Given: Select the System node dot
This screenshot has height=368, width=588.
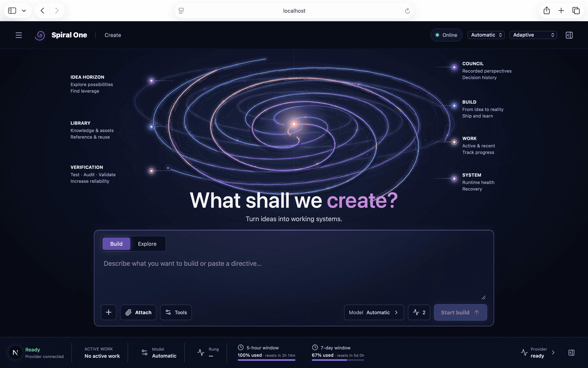Looking at the screenshot, I should pyautogui.click(x=454, y=179).
